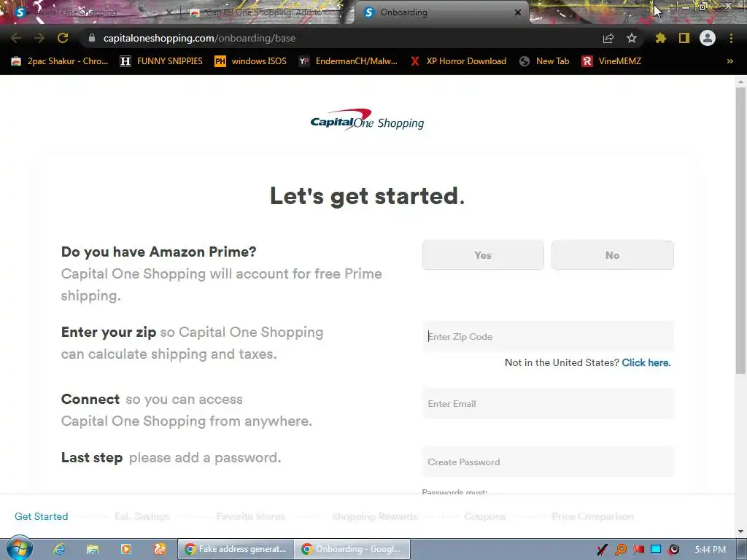Viewport: 747px width, 560px height.
Task: Focus the Enter Zip Code field
Action: [x=548, y=337]
